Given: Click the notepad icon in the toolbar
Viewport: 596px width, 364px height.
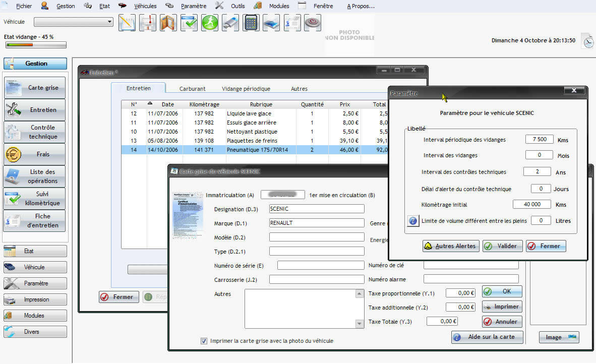Looking at the screenshot, I should (127, 23).
